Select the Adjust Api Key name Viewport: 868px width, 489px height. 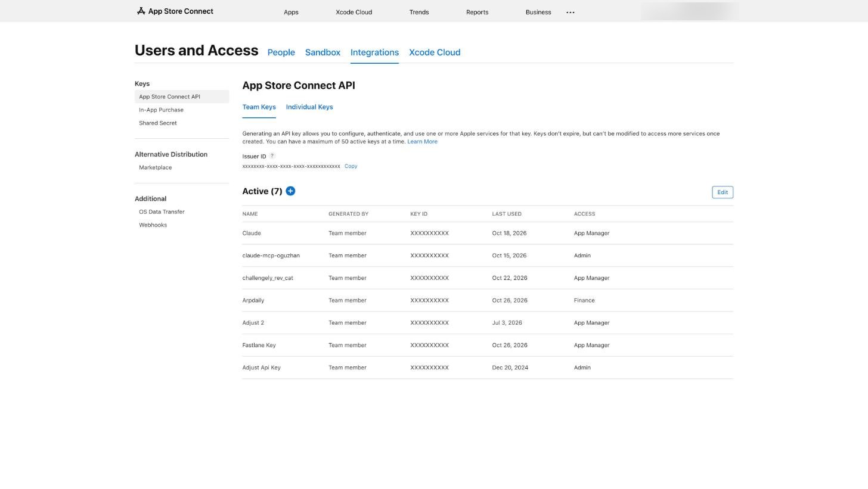[261, 368]
